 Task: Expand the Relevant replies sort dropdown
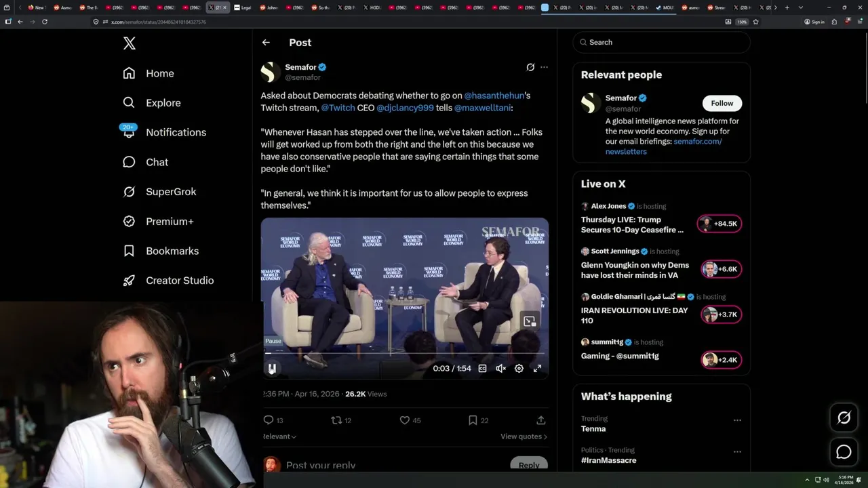(x=279, y=436)
